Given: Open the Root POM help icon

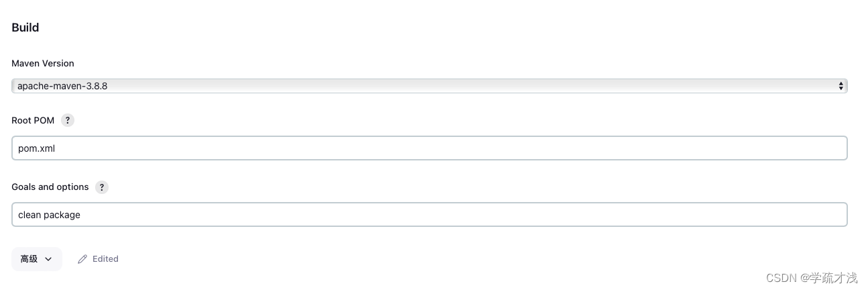Looking at the screenshot, I should (68, 120).
